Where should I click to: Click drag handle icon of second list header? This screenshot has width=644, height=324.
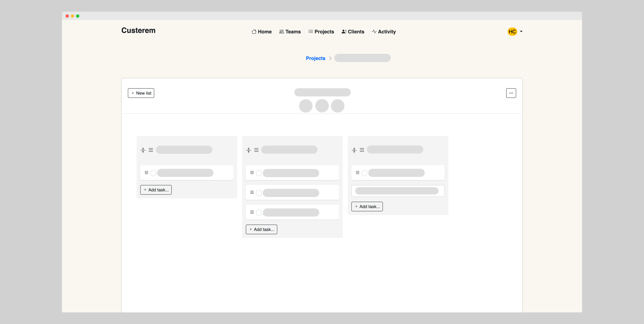coord(256,150)
